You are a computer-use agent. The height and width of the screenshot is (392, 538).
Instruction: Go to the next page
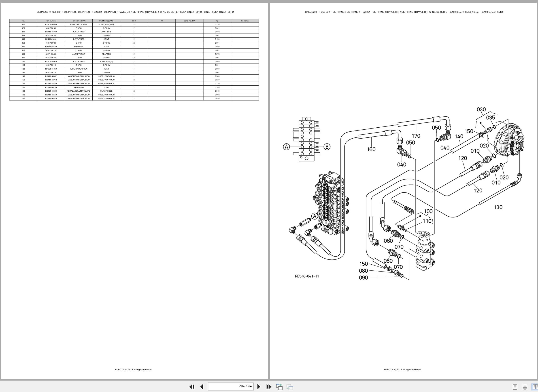pyautogui.click(x=259, y=387)
